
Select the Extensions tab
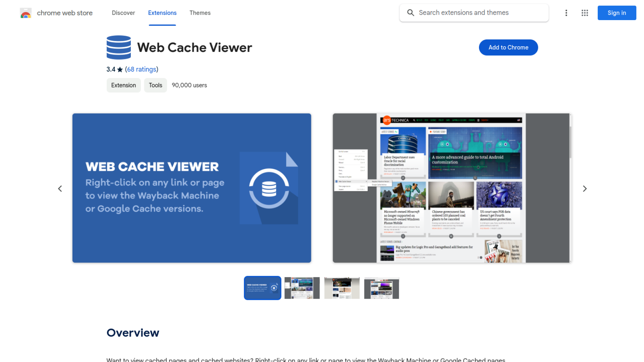(162, 13)
